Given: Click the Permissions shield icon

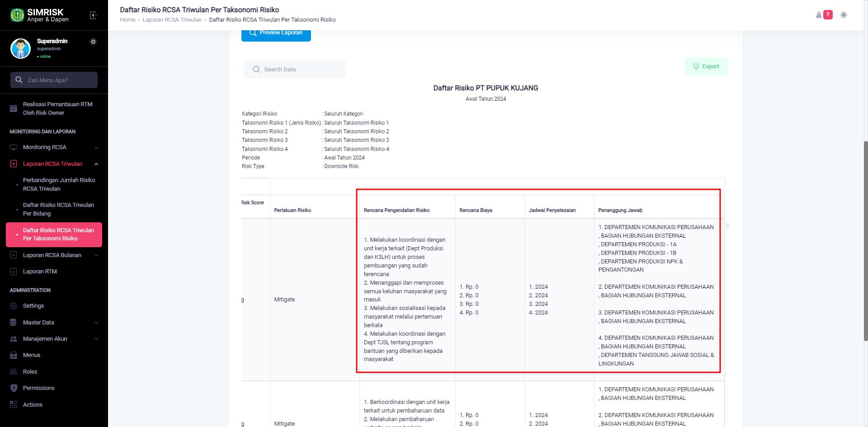Looking at the screenshot, I should pos(14,388).
